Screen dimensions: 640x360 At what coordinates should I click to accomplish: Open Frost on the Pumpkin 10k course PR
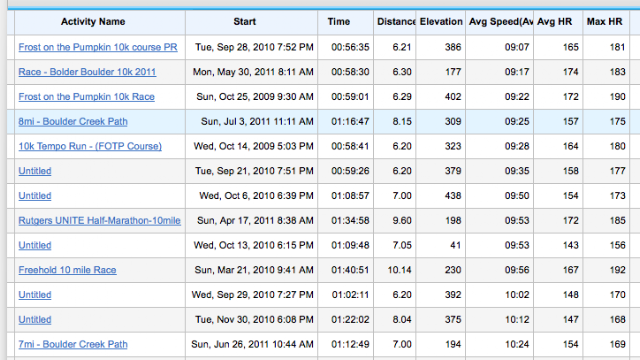click(98, 47)
